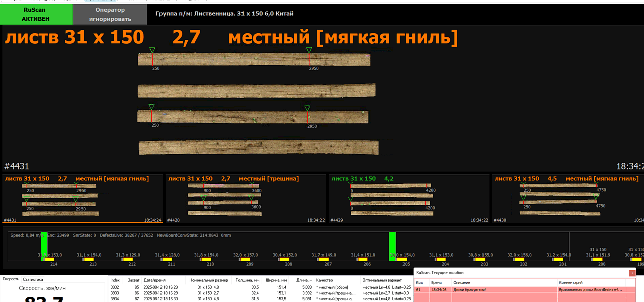The image size is (644, 302).
Task: Sort by Длина, м column header
Action: click(303, 280)
